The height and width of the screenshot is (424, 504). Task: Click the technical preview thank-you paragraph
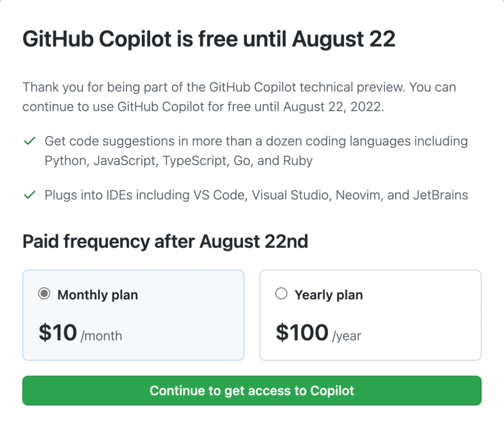point(239,87)
